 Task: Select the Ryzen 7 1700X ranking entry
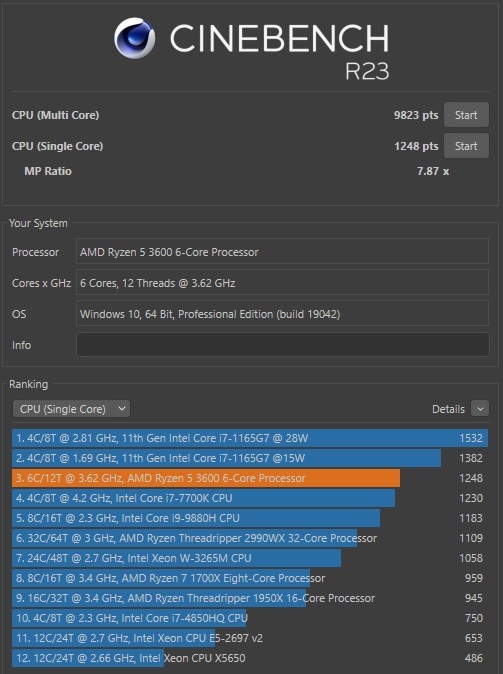(250, 578)
